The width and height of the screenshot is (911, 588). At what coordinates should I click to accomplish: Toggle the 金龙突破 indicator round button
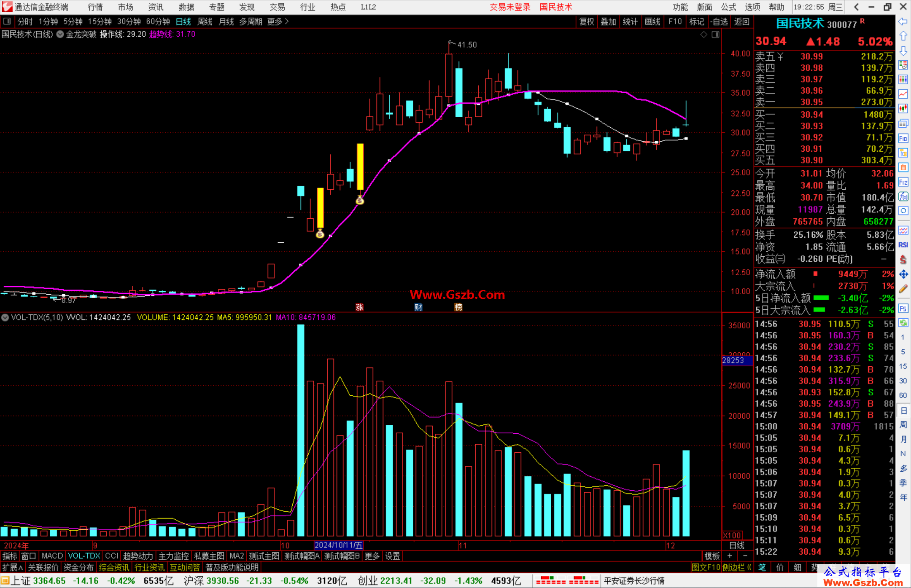60,35
